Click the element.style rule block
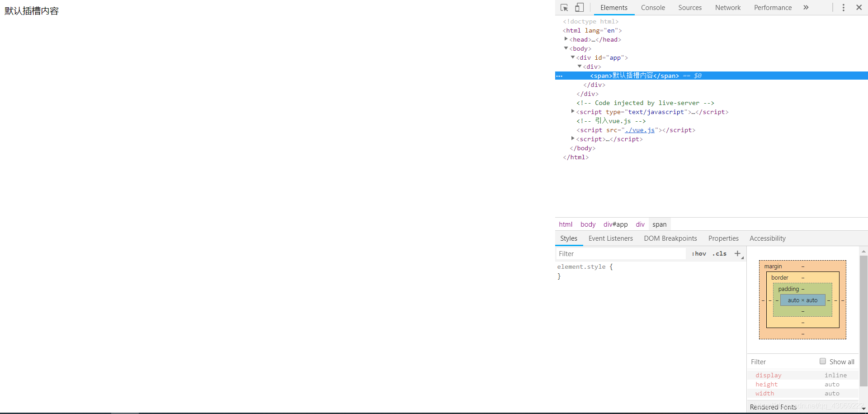 point(650,271)
